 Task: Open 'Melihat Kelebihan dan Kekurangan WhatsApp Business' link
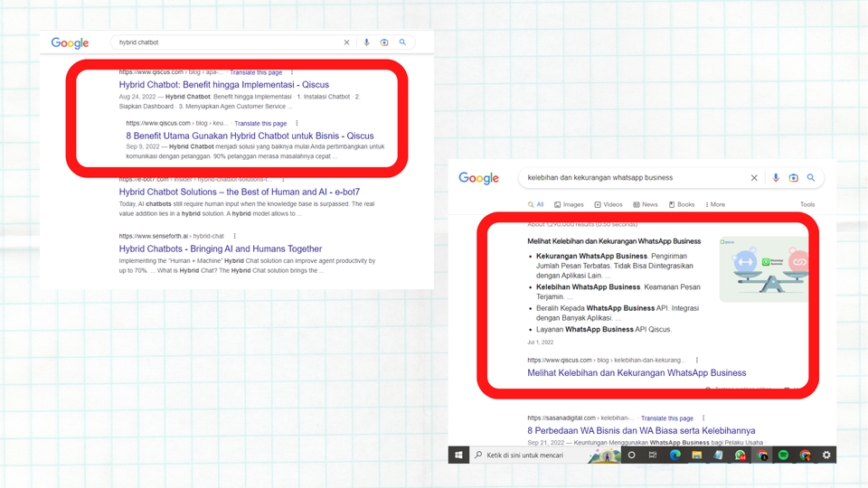coord(637,373)
